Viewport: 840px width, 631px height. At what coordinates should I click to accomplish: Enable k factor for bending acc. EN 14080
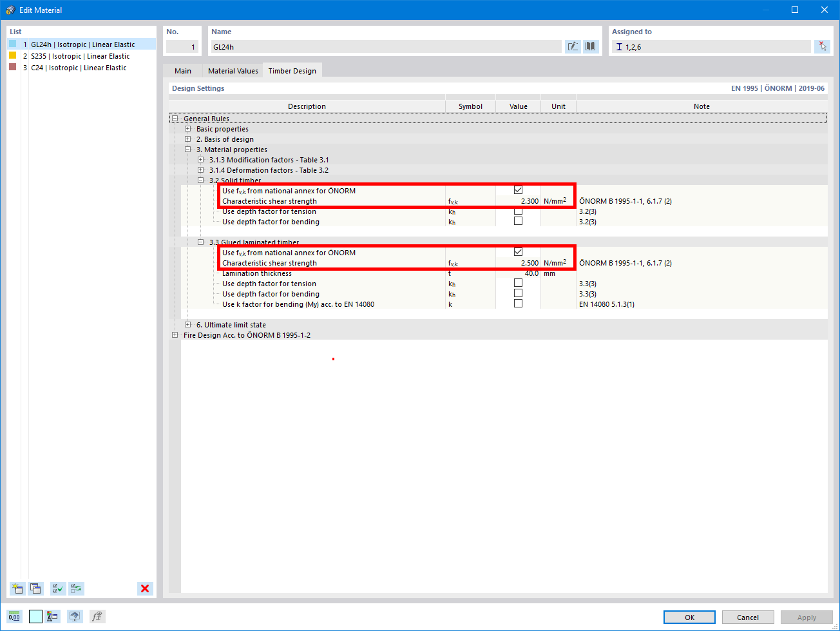(518, 304)
